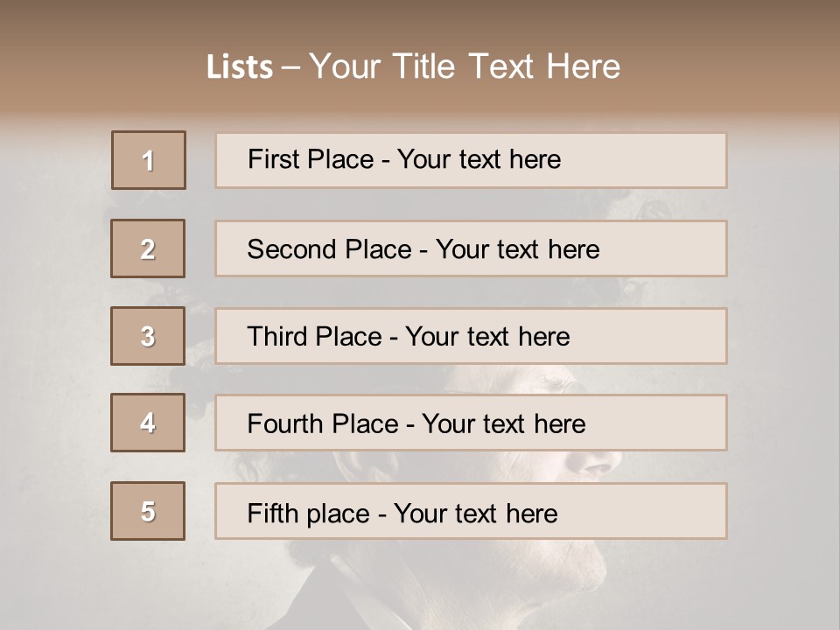
Task: Click the Second Place text box
Action: pyautogui.click(x=471, y=248)
